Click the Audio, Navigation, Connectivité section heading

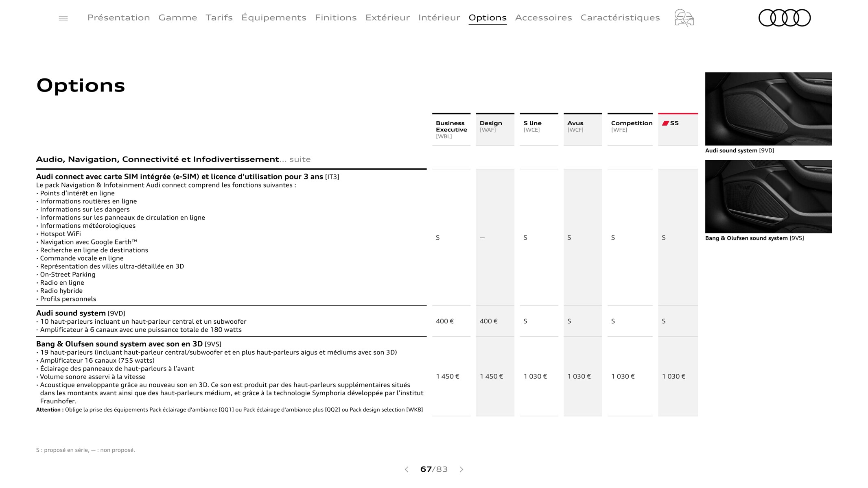point(173,159)
